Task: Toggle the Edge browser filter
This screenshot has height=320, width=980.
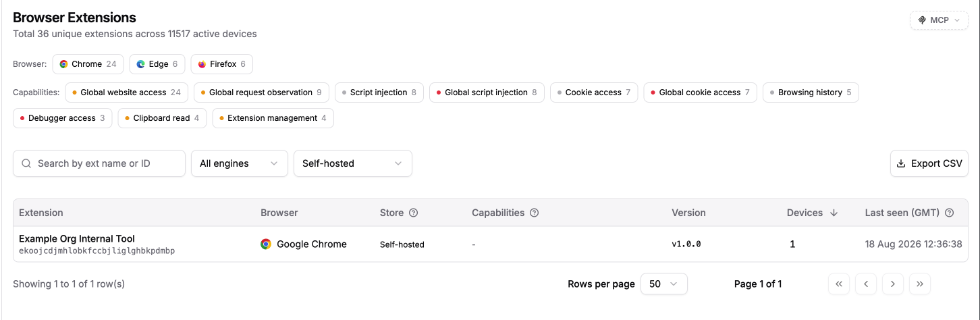Action: pos(157,64)
